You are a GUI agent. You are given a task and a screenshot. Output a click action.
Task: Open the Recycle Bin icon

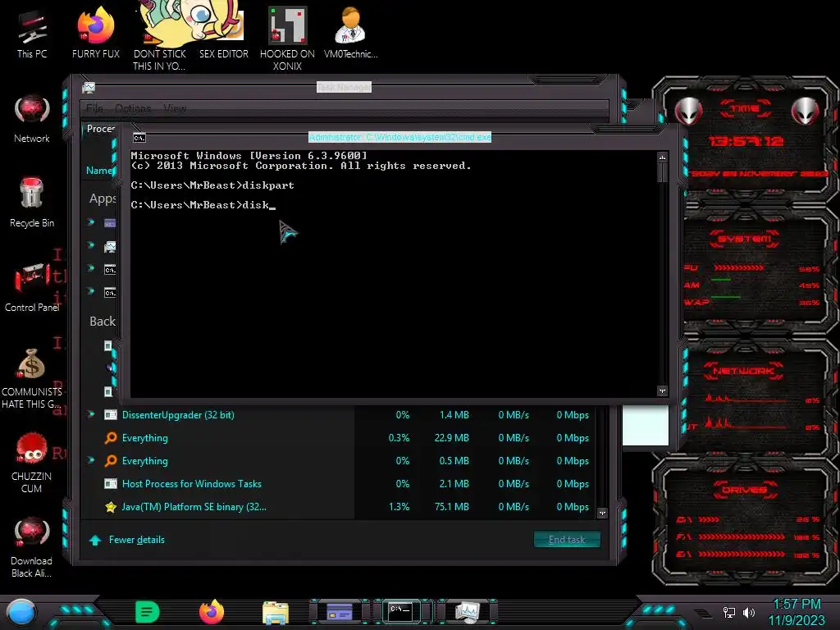pos(32,203)
